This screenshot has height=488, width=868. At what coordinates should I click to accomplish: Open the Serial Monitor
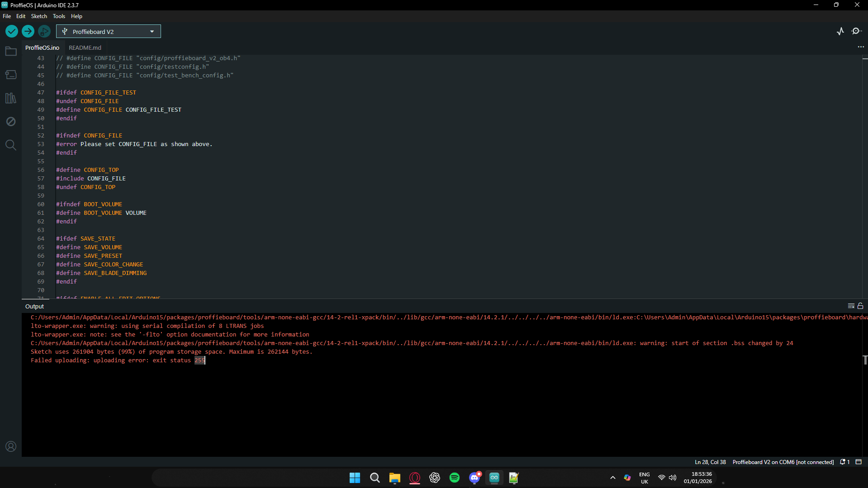[x=856, y=31]
